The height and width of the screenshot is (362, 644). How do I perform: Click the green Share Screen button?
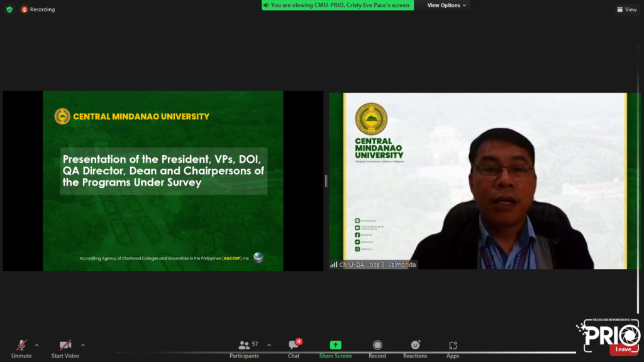pos(335,349)
